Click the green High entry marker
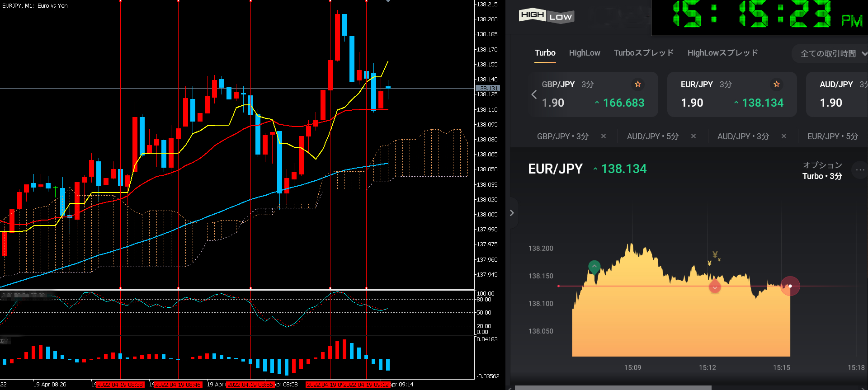Image resolution: width=868 pixels, height=390 pixels. coord(594,267)
